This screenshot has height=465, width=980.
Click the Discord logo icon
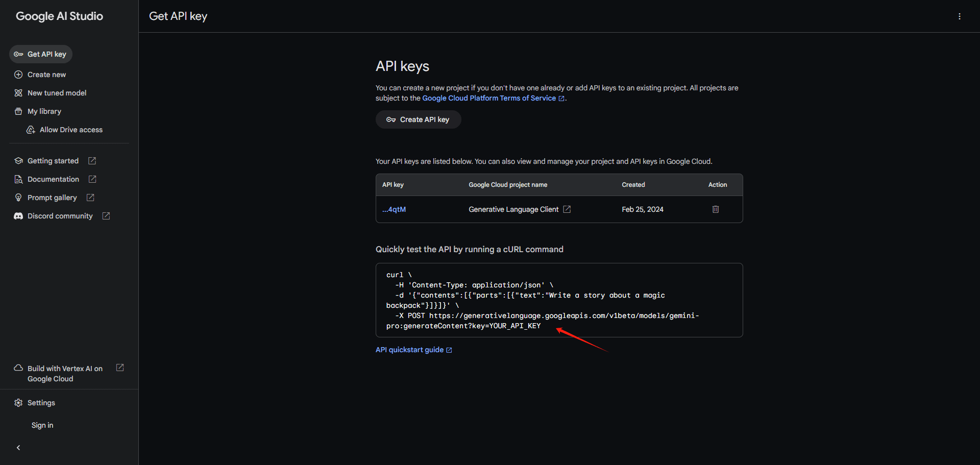(x=18, y=216)
